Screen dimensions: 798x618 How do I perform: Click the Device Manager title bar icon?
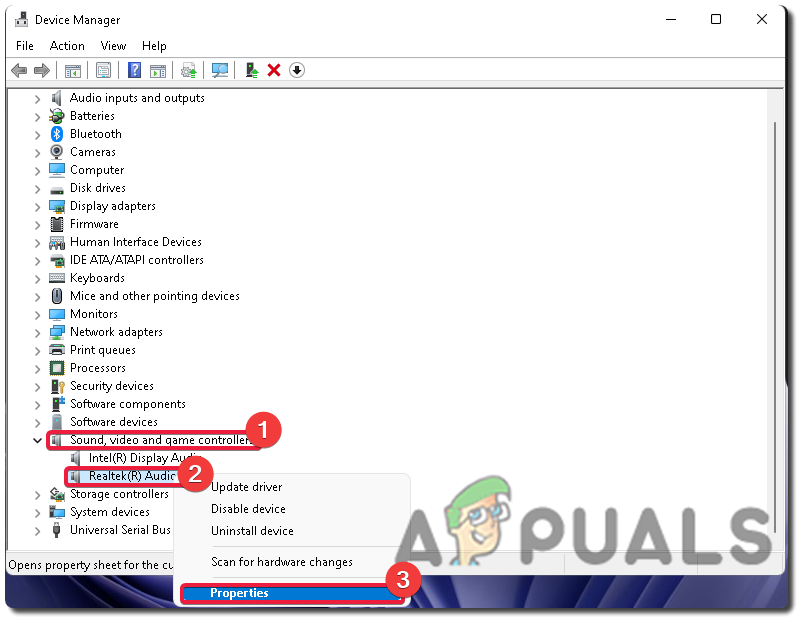tap(21, 19)
